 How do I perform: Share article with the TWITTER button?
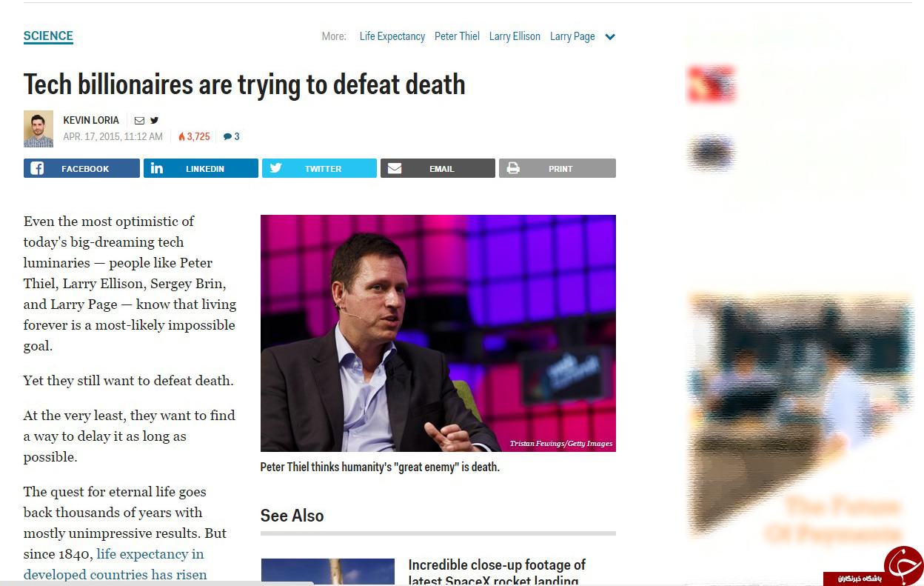pyautogui.click(x=319, y=168)
